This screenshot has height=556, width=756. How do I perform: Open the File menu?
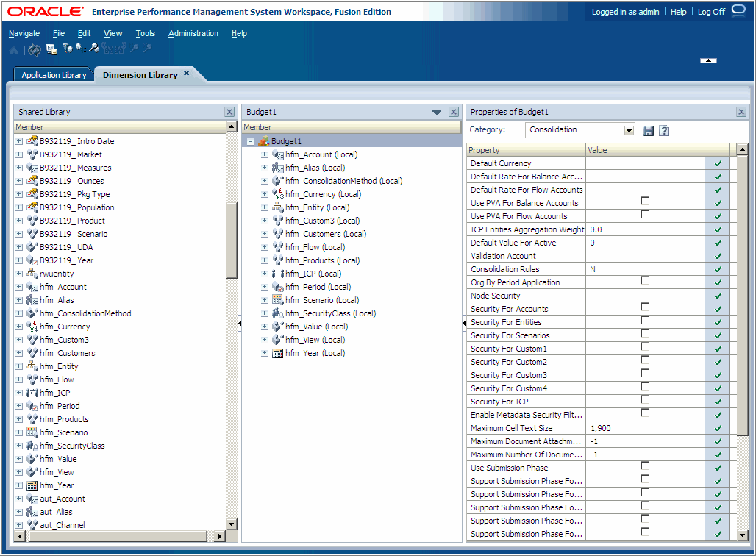point(59,33)
